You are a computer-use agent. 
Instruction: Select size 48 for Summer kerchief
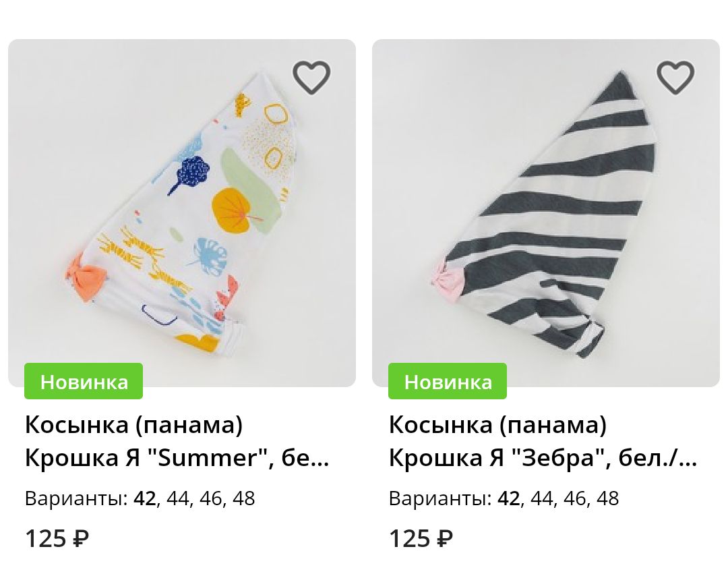click(244, 498)
